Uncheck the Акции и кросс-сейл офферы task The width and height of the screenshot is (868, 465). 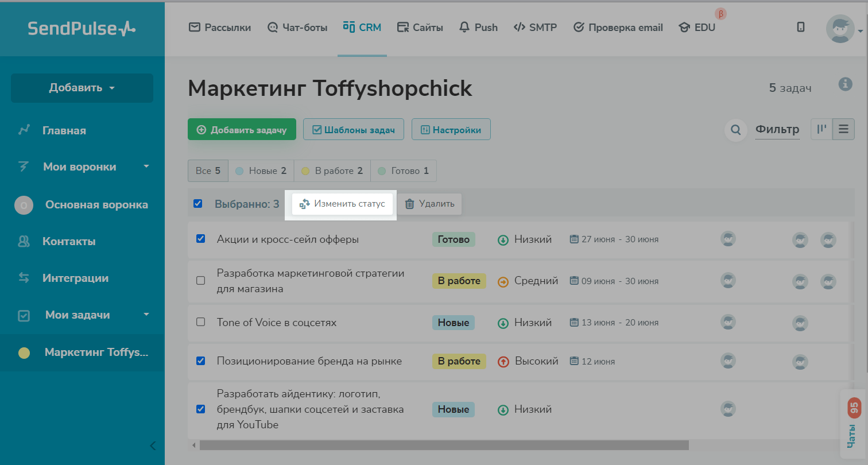click(201, 239)
